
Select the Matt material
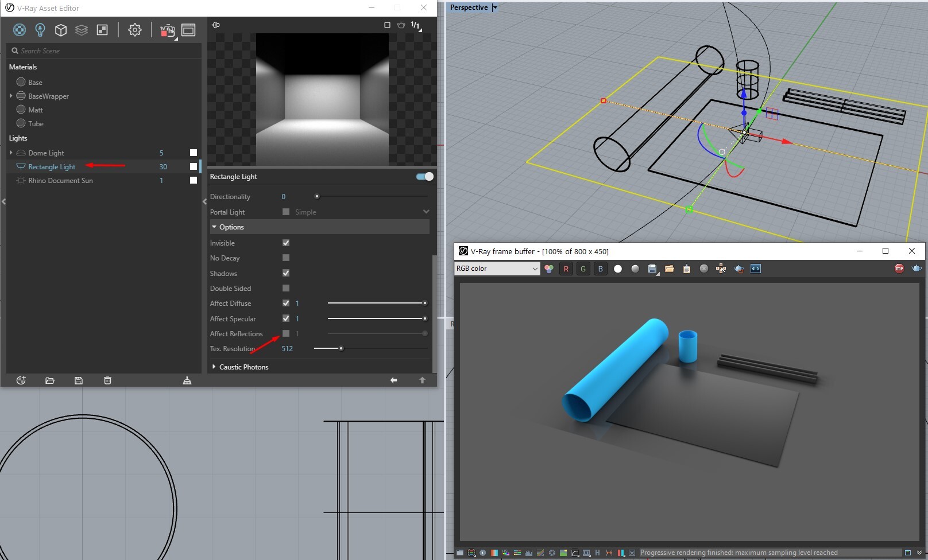[36, 110]
